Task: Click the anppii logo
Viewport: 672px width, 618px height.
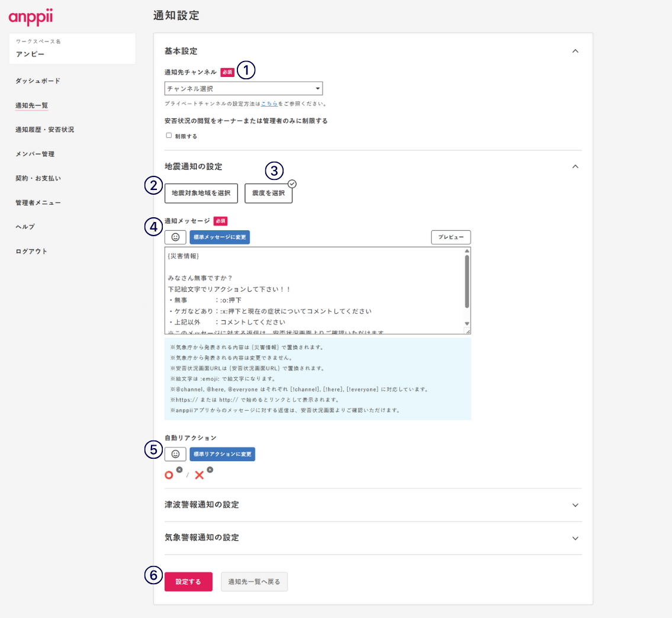Action: (x=31, y=17)
